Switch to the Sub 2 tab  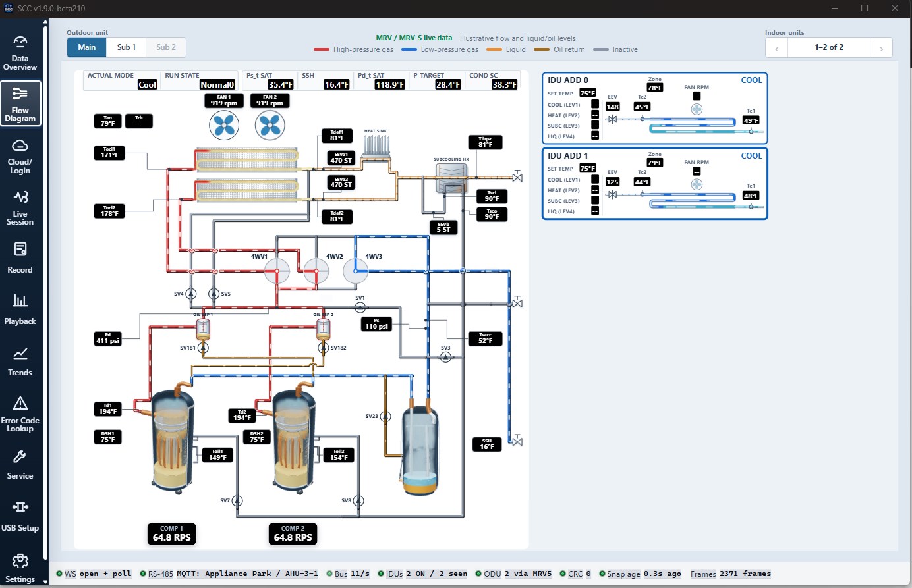pos(166,47)
